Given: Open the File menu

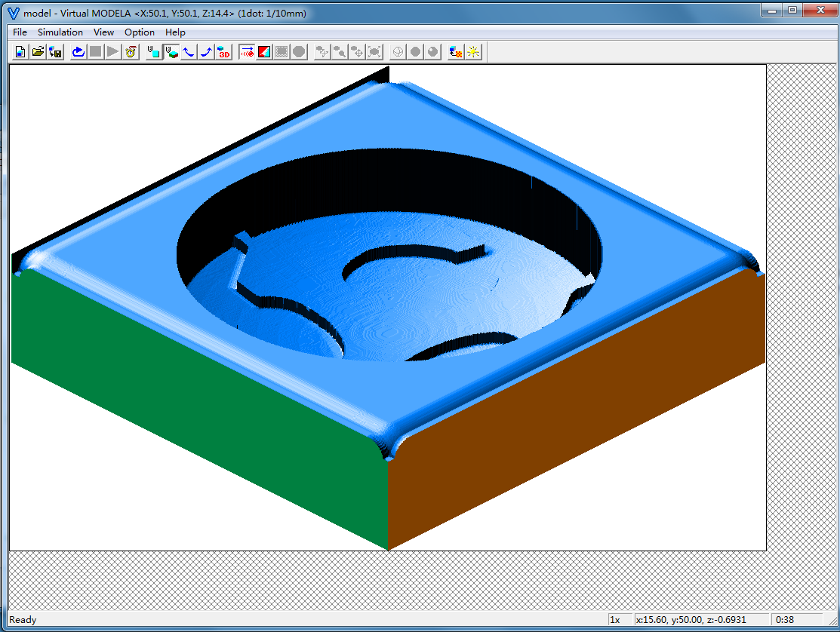Looking at the screenshot, I should pyautogui.click(x=20, y=32).
